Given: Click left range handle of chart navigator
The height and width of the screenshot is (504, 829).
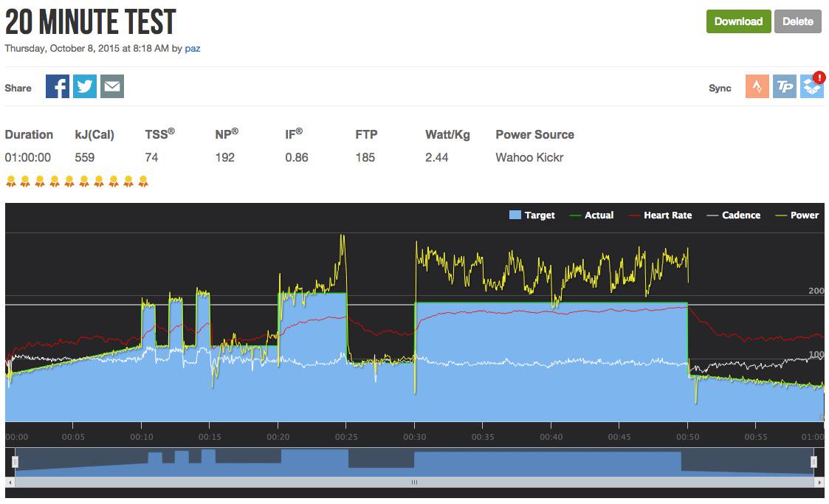Looking at the screenshot, I should (15, 462).
